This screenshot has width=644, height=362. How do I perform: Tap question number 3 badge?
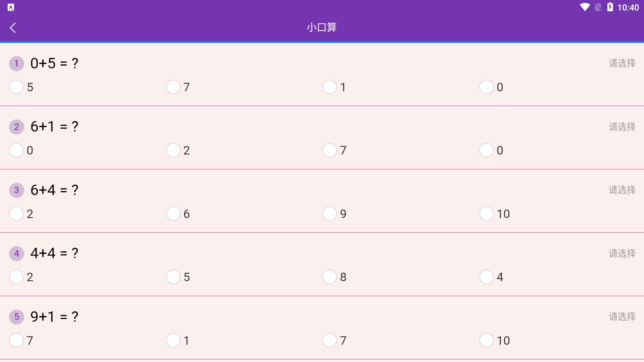[x=17, y=190]
